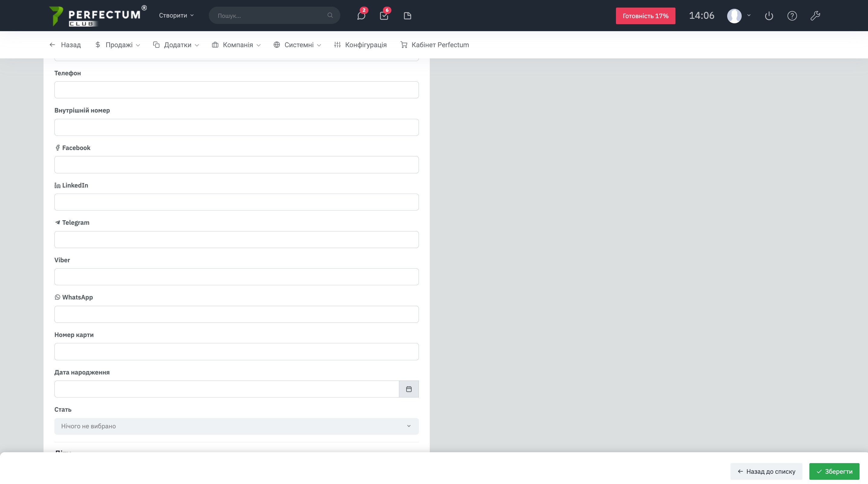Click the power logout icon
This screenshot has height=484, width=868.
pyautogui.click(x=769, y=16)
